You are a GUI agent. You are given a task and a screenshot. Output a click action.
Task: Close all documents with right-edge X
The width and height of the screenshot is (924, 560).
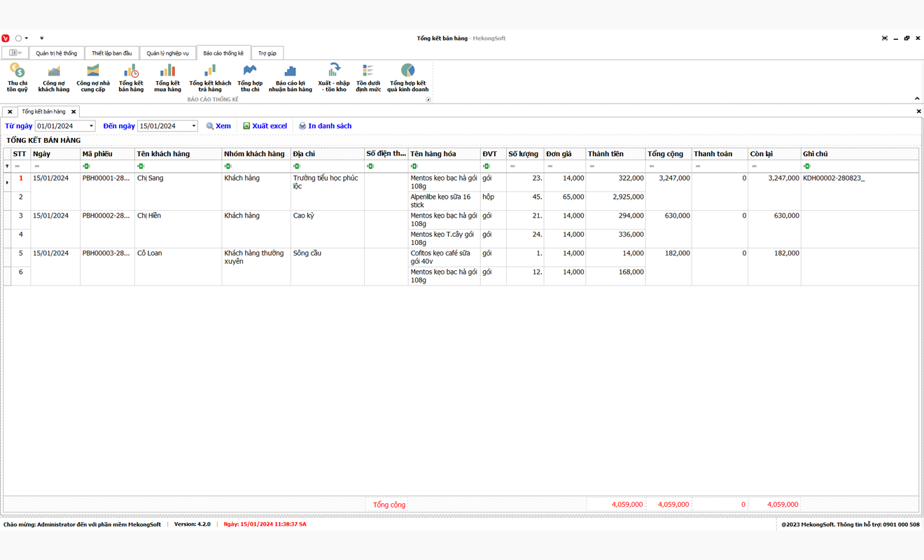918,111
